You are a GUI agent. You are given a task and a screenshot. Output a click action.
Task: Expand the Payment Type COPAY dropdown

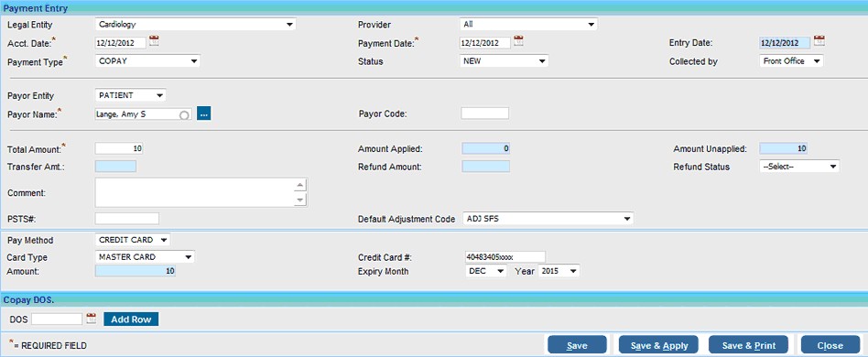147,61
